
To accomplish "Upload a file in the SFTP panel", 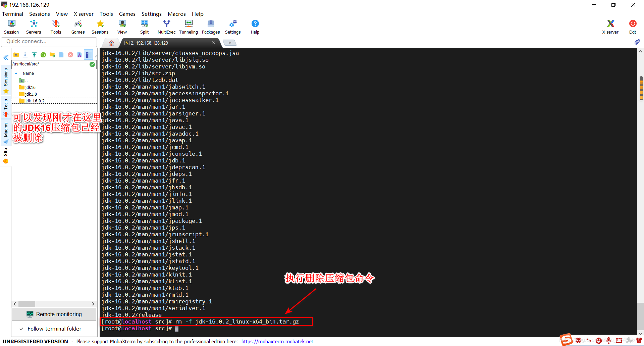I will pyautogui.click(x=34, y=54).
